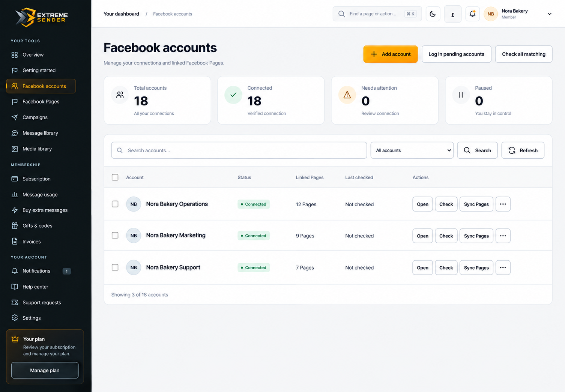Open the All accounts filter dropdown
The width and height of the screenshot is (565, 392).
point(412,150)
